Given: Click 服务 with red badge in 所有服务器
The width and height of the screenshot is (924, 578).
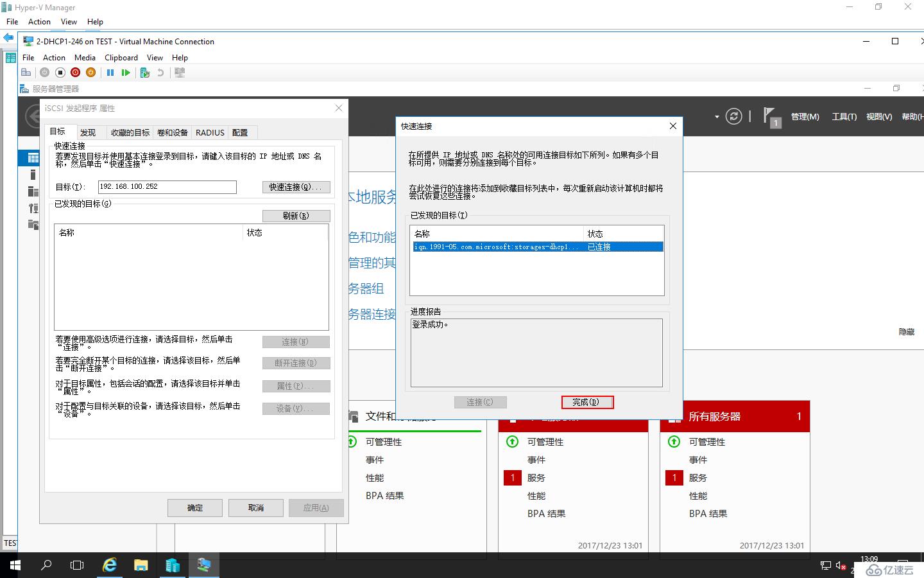Looking at the screenshot, I should pos(697,478).
